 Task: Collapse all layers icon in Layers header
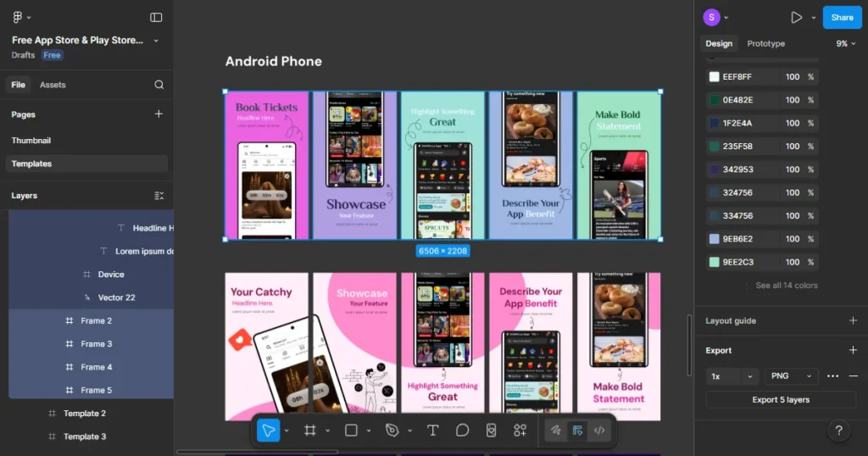(159, 196)
